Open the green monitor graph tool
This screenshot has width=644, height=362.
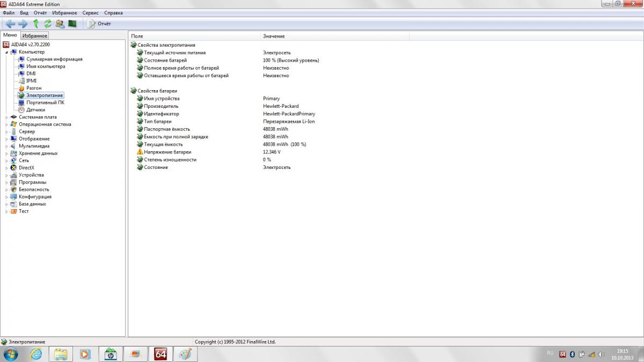(x=72, y=24)
